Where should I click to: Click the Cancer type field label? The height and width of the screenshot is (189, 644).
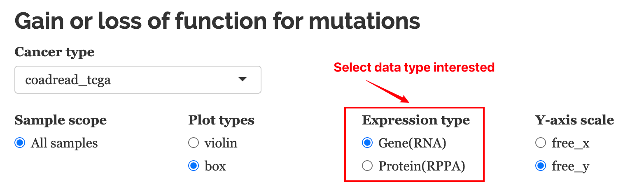tap(54, 53)
